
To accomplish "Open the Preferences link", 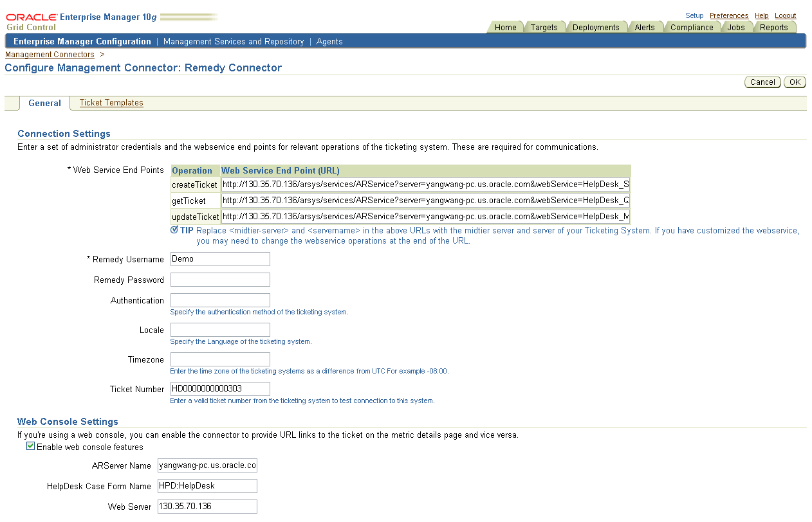I will (729, 15).
